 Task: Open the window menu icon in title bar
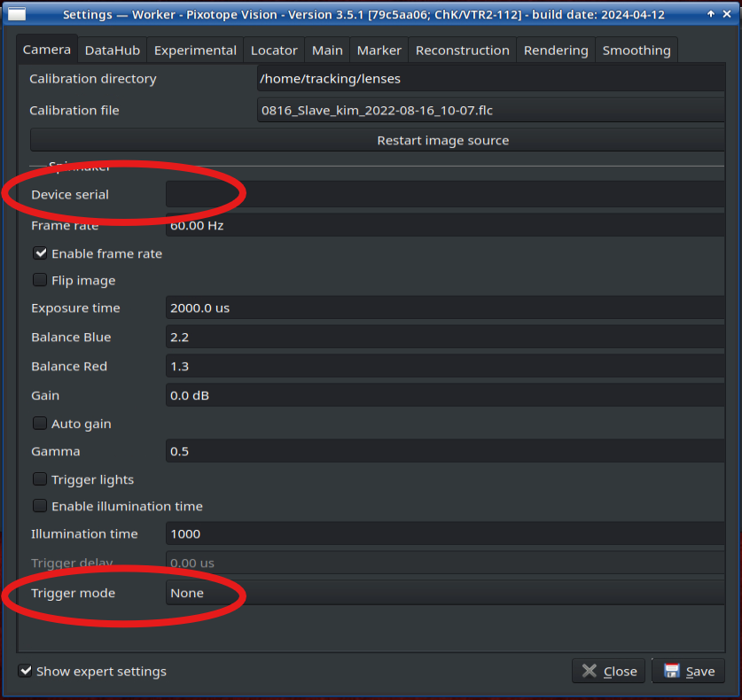tap(15, 14)
